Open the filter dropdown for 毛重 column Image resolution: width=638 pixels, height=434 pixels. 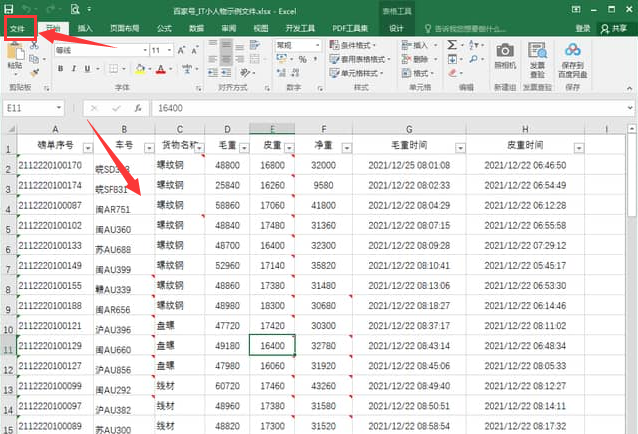click(x=240, y=148)
